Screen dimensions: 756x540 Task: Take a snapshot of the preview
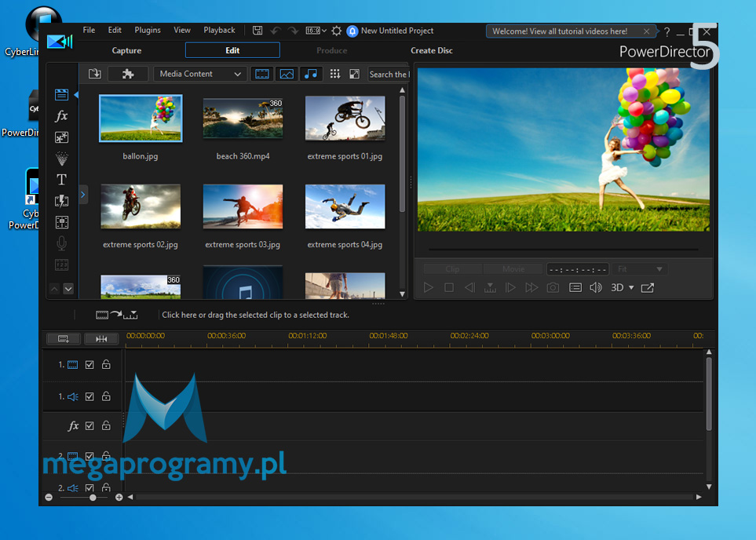coord(553,288)
